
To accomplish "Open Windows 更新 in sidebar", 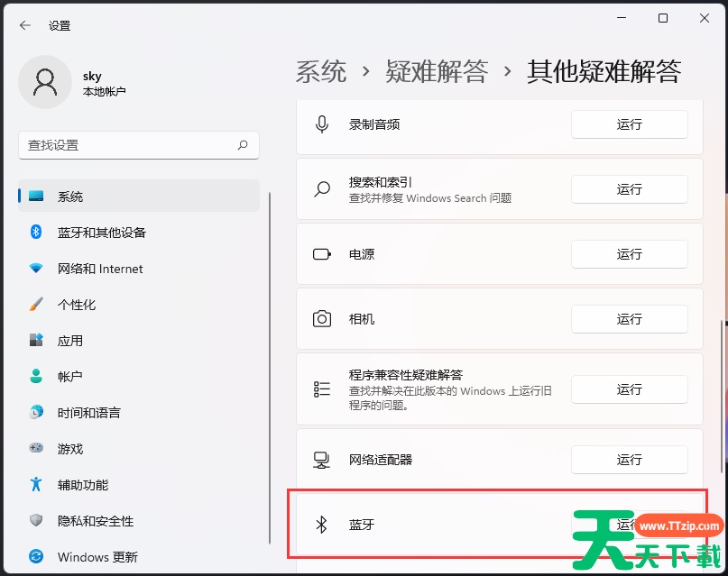I will [97, 557].
